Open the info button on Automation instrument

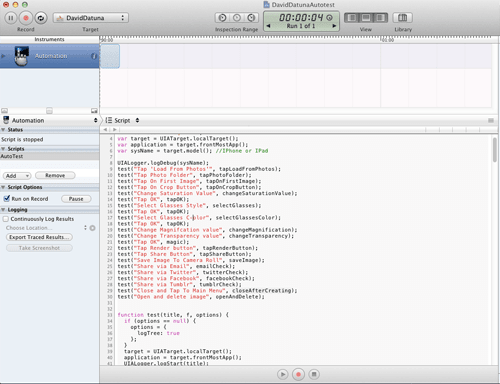point(94,56)
